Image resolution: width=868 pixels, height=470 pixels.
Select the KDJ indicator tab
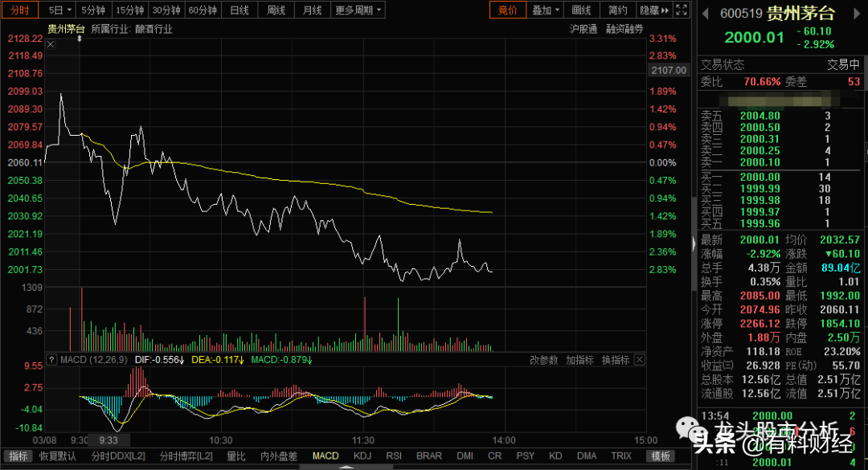tap(362, 456)
